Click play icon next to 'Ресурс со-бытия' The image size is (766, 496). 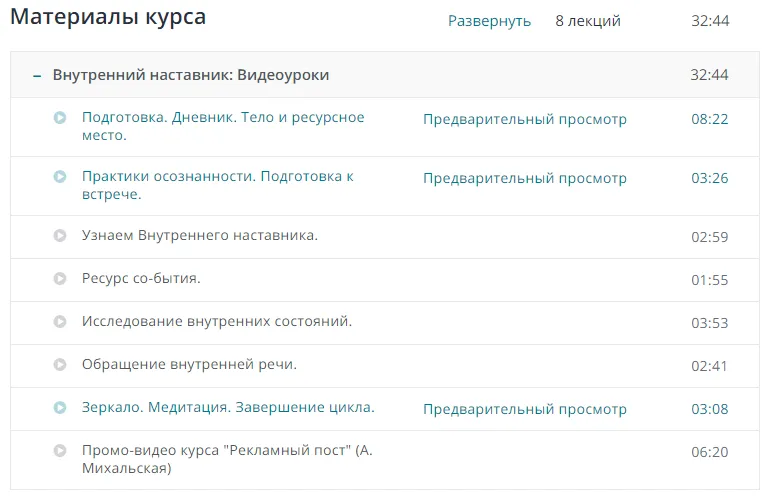coord(60,279)
